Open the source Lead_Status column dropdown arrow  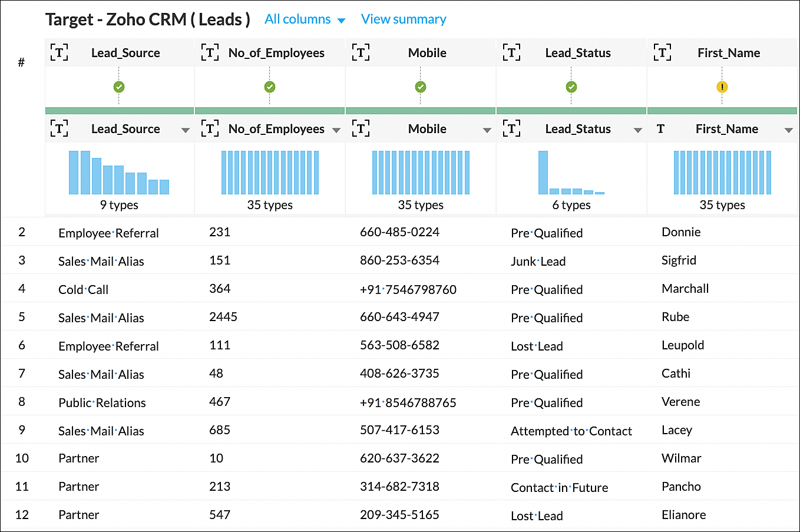click(x=637, y=130)
